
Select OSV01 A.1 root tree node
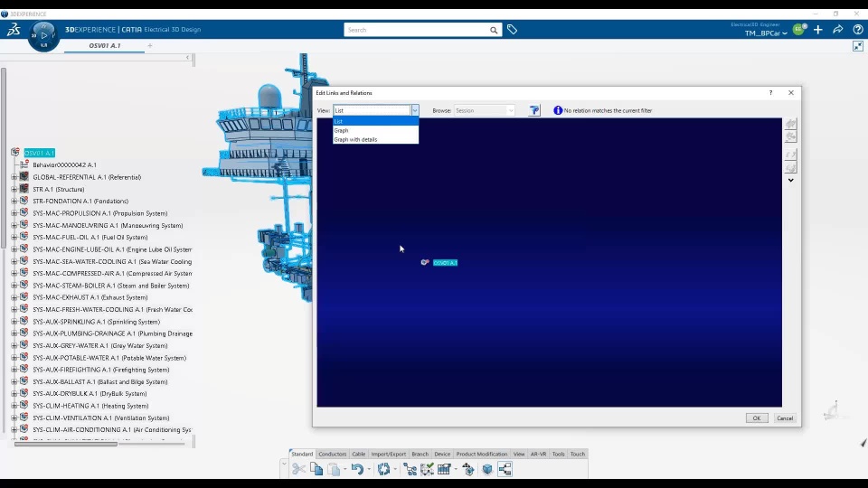pyautogui.click(x=39, y=153)
